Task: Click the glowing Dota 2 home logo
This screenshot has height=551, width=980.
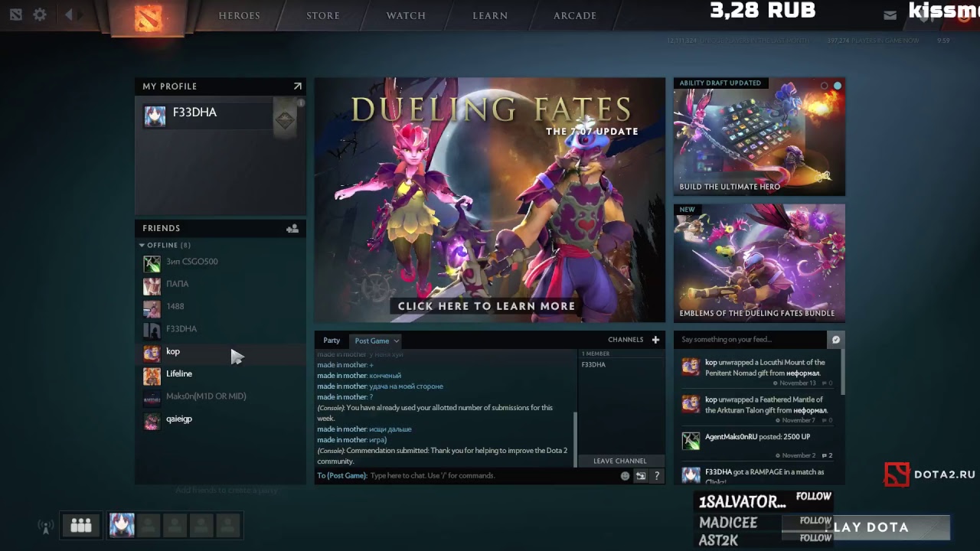Action: pos(148,17)
